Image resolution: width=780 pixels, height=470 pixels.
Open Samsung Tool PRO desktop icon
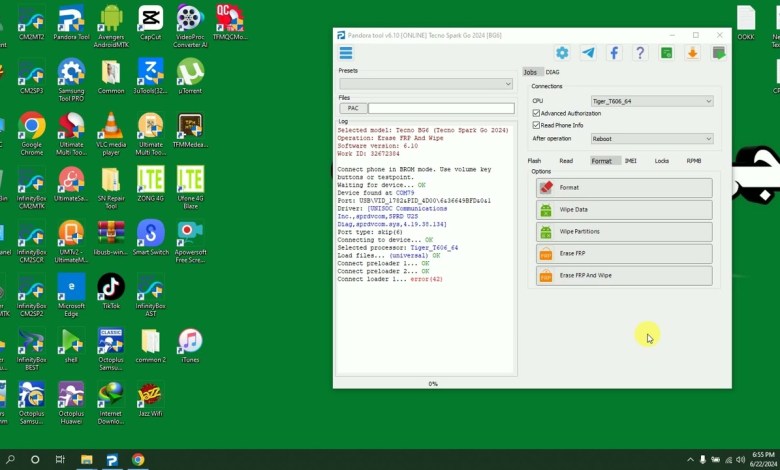pos(71,80)
